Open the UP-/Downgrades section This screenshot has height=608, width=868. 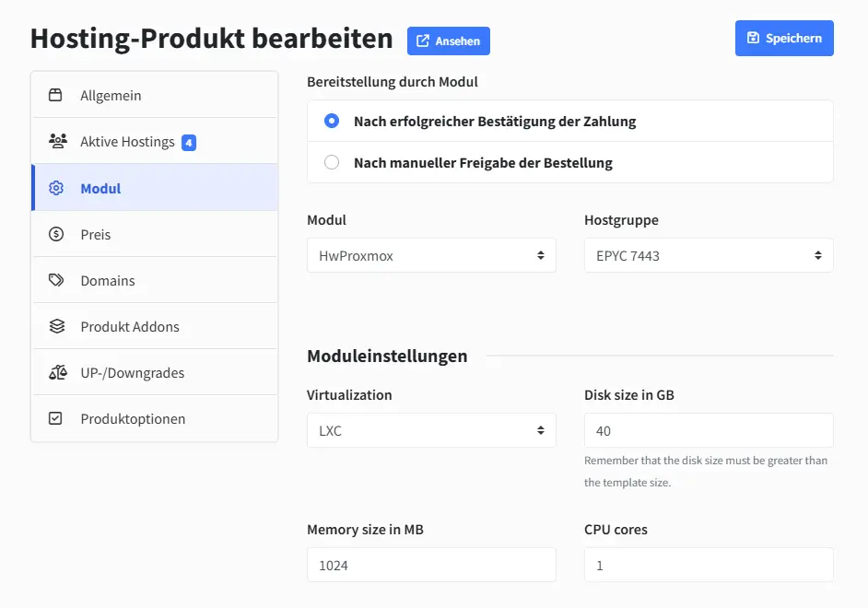coord(155,372)
